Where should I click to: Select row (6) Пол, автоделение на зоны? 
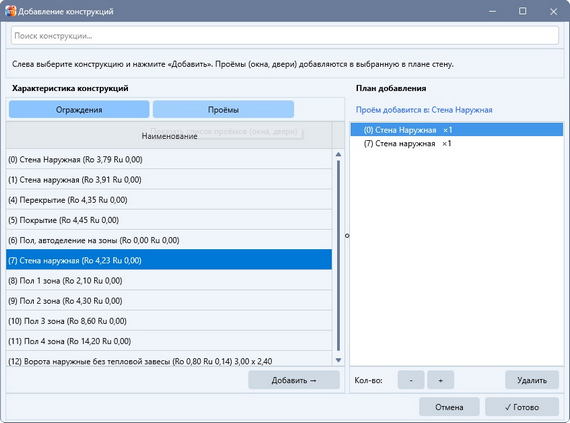[x=169, y=240]
